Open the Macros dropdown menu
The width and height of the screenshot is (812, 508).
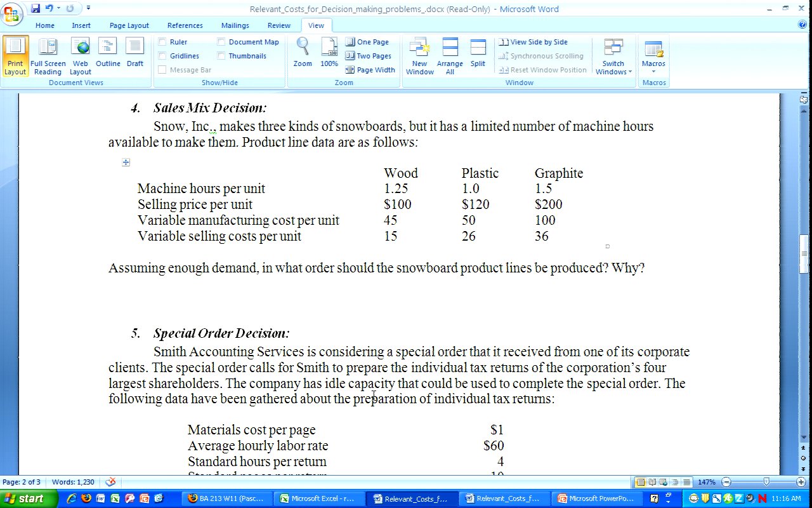[653, 56]
